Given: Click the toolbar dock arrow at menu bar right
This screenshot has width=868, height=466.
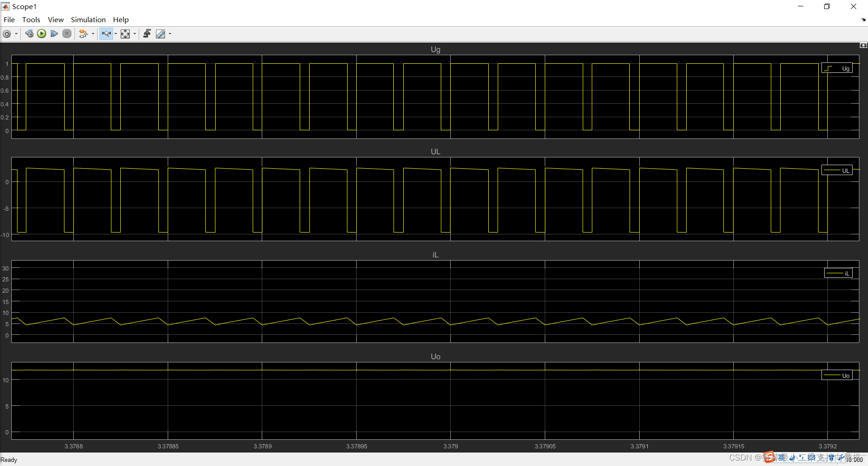Looking at the screenshot, I should (x=863, y=19).
